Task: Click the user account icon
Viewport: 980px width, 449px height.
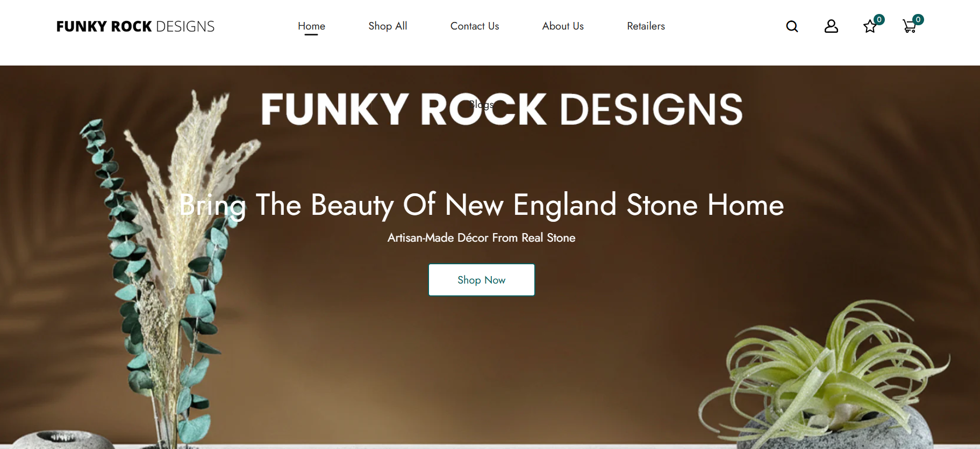Action: click(x=831, y=26)
